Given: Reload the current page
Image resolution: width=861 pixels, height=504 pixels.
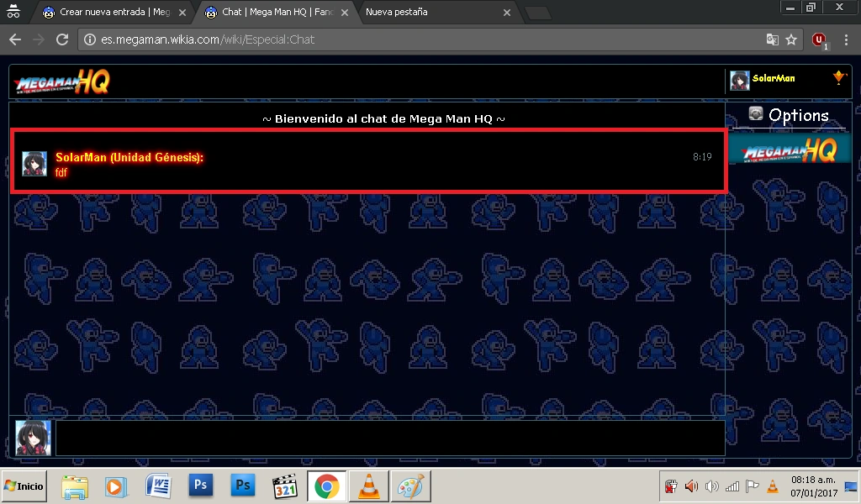Looking at the screenshot, I should [x=62, y=39].
